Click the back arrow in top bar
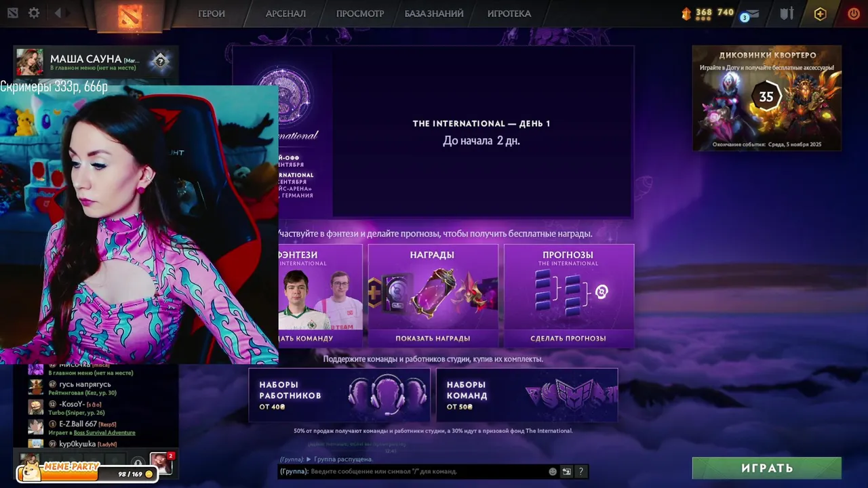This screenshot has width=868, height=488. point(58,14)
